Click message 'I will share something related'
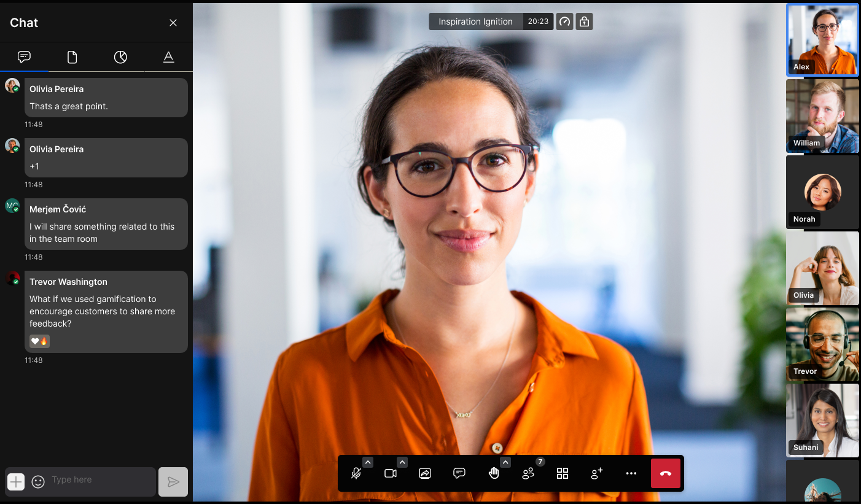861x504 pixels. 102,233
